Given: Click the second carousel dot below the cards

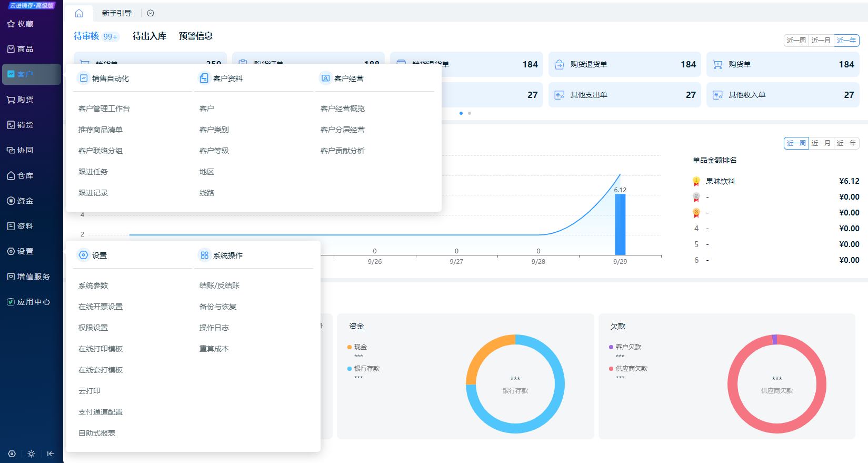Looking at the screenshot, I should click(470, 113).
